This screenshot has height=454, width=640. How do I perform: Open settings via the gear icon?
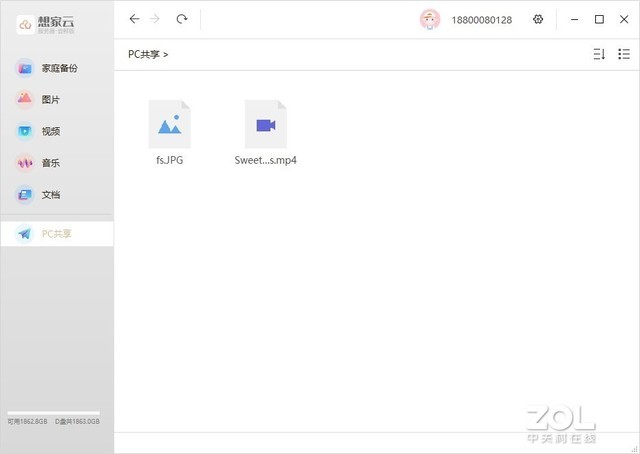pyautogui.click(x=538, y=19)
